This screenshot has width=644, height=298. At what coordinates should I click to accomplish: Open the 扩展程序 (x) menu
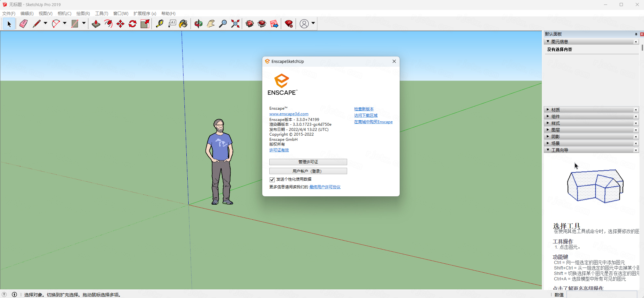[145, 13]
